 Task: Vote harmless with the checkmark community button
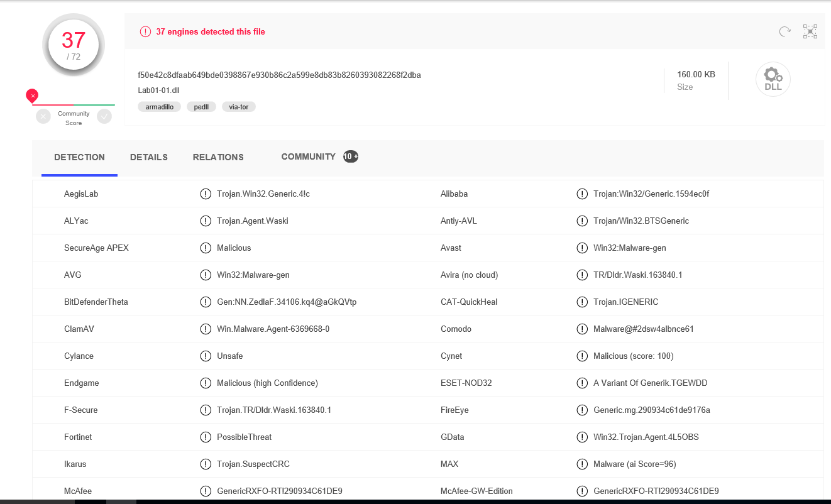104,116
